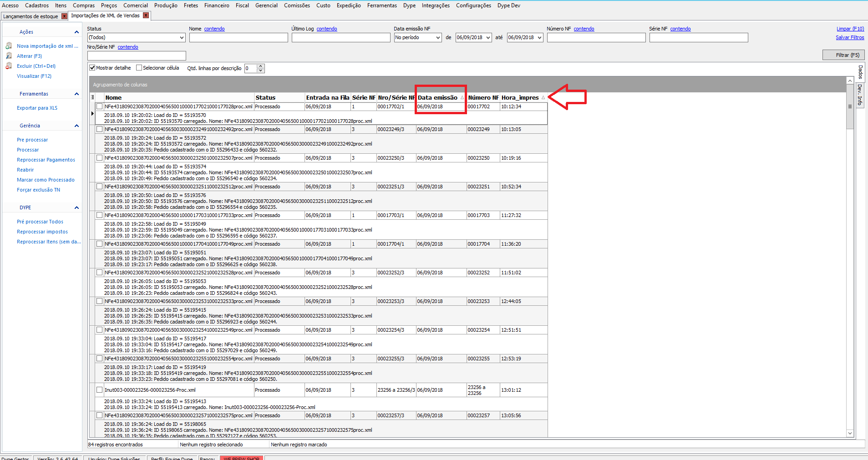Check the row for NF 00017703/1
Image resolution: width=868 pixels, height=460 pixels.
[99, 215]
